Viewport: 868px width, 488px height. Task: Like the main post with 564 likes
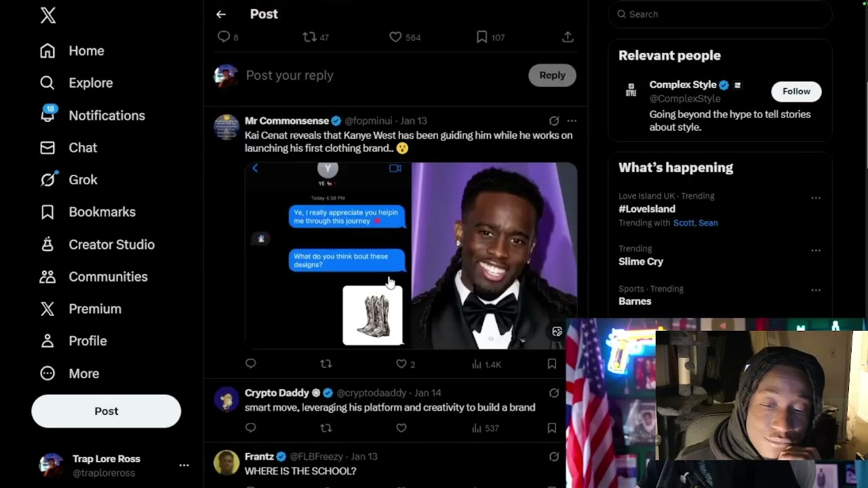point(395,37)
